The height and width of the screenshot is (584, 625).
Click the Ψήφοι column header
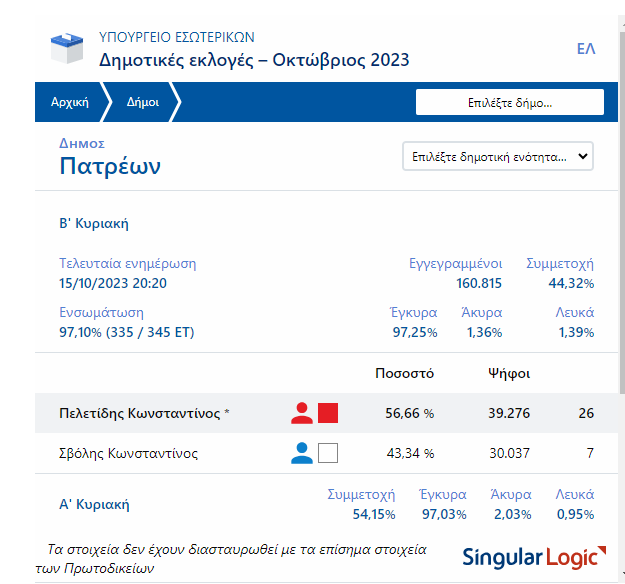pyautogui.click(x=508, y=373)
